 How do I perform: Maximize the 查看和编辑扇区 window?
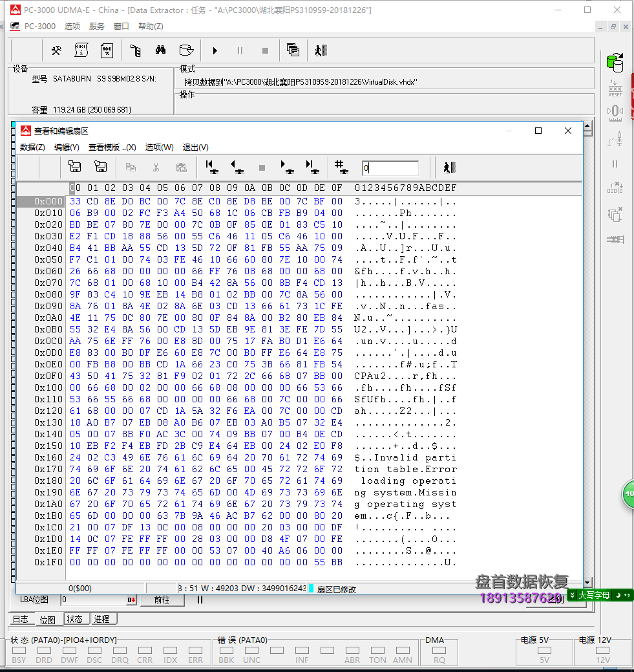tap(538, 131)
